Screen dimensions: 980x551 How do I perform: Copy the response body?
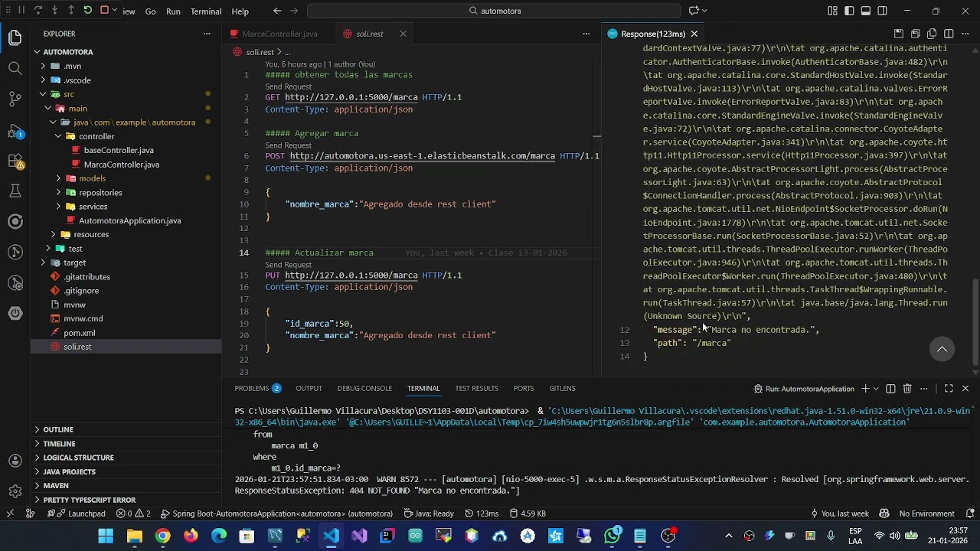tap(932, 34)
